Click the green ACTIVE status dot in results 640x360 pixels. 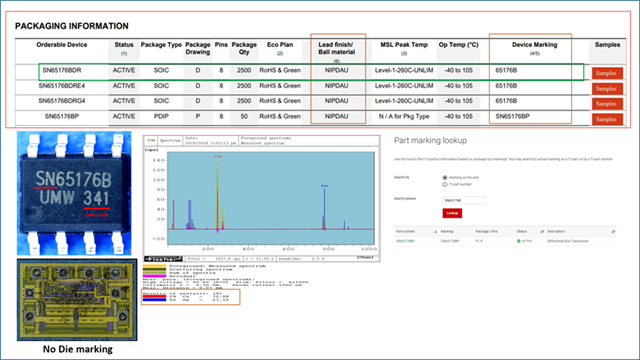[x=518, y=241]
